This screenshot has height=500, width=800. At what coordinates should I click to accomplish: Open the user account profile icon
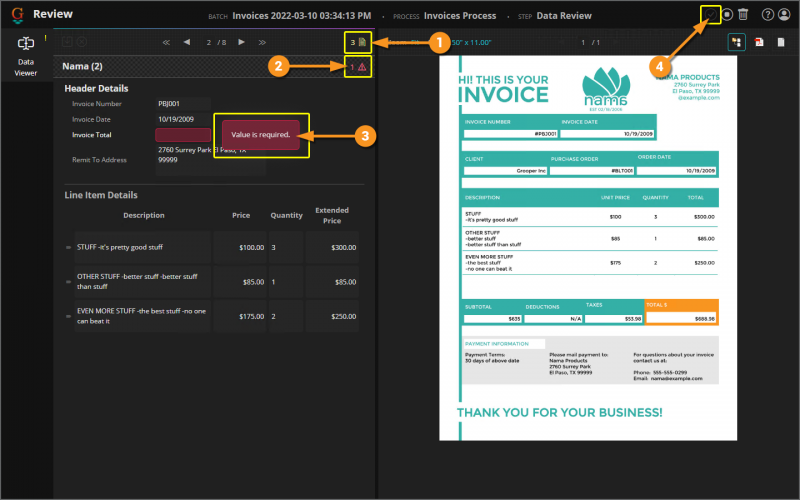click(784, 15)
